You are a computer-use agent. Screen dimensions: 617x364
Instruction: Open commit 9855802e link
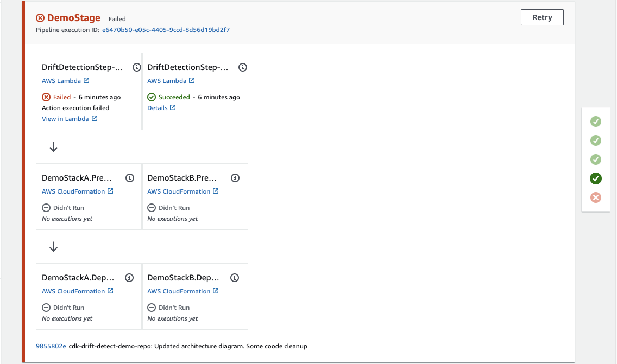[x=51, y=346]
